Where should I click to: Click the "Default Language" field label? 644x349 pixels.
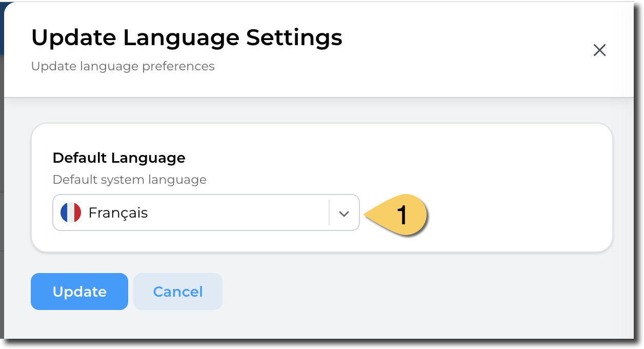[119, 158]
